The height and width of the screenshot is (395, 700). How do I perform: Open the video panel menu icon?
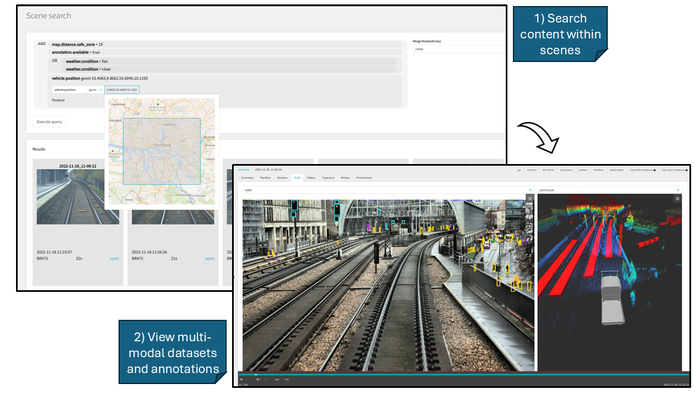[x=529, y=199]
